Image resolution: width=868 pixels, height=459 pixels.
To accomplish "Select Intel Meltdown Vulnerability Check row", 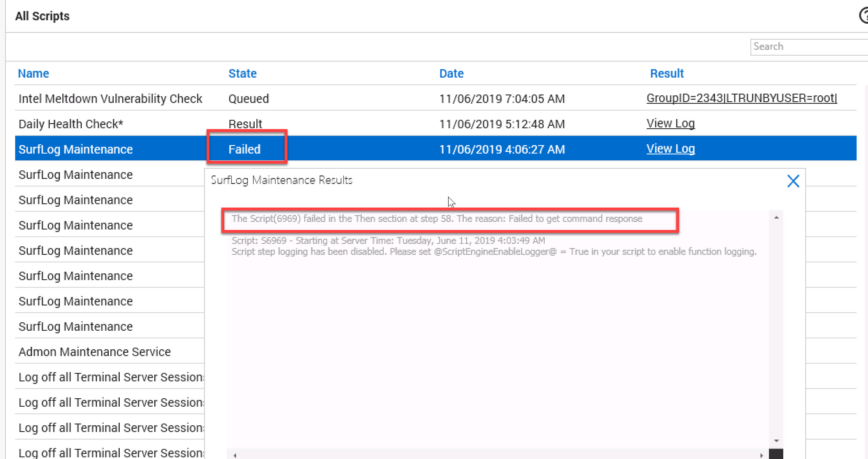I will (x=110, y=99).
